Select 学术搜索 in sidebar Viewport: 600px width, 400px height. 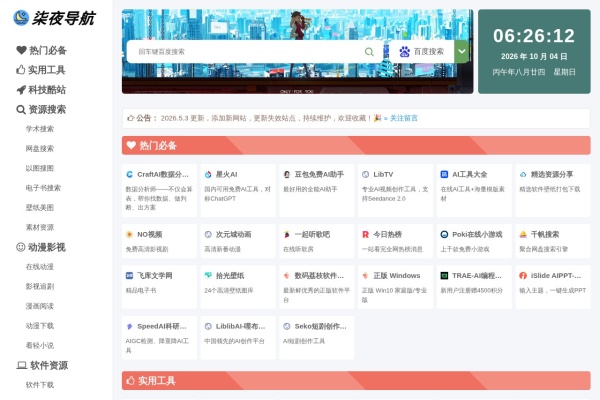40,129
